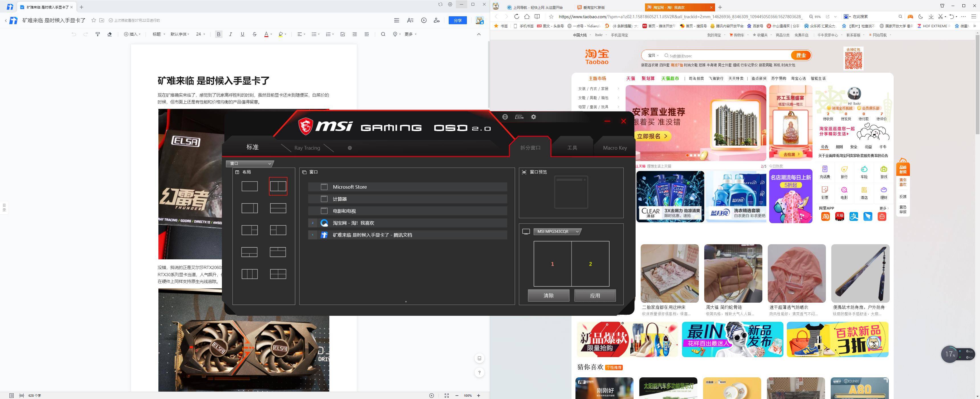Screen dimensions: 980x399
Task: Click the eraser clear-format icon in Tencent Docs
Action: point(110,34)
